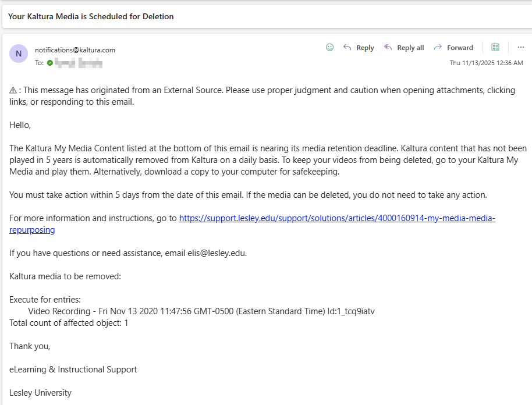Screen dimensions: 532x405
Task: Click the external source warning triangle symbol
Action: (13, 90)
